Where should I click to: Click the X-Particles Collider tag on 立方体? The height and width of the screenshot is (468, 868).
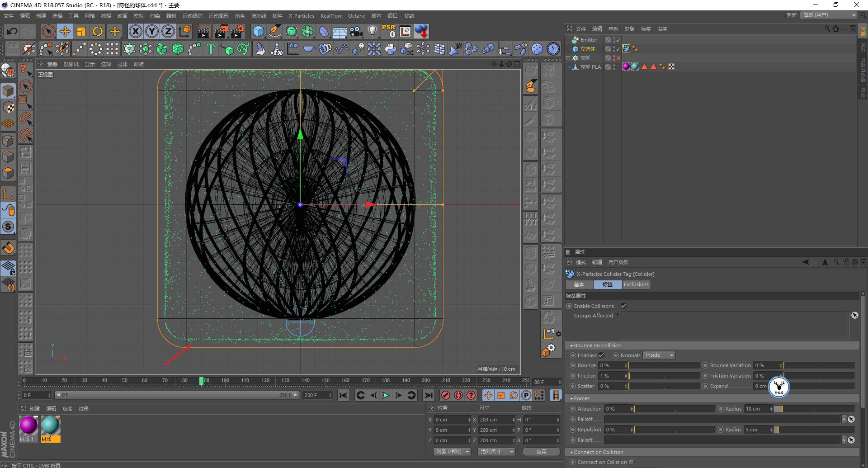pos(626,48)
